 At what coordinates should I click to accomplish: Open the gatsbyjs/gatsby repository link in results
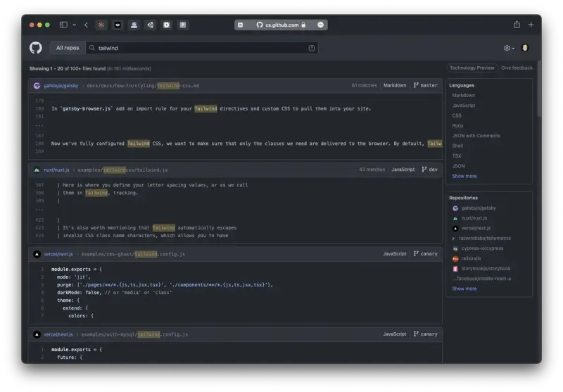click(61, 86)
